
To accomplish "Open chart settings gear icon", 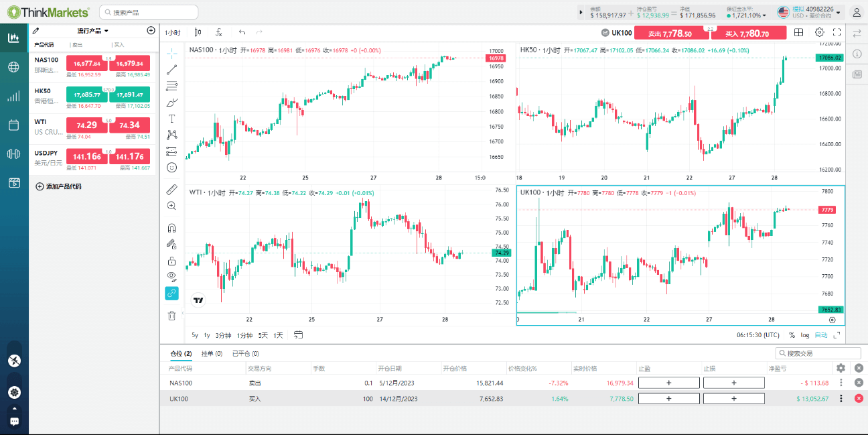I will click(819, 32).
